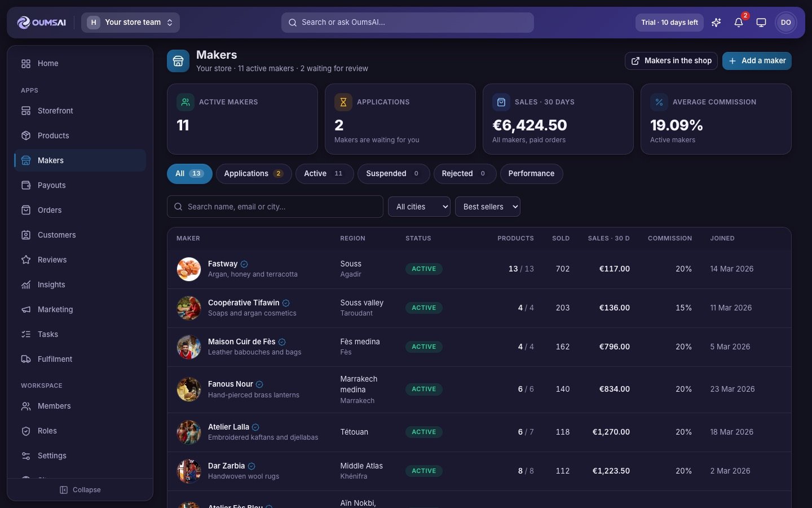This screenshot has height=508, width=812.
Task: Open the Best sellers sort dropdown
Action: [488, 207]
